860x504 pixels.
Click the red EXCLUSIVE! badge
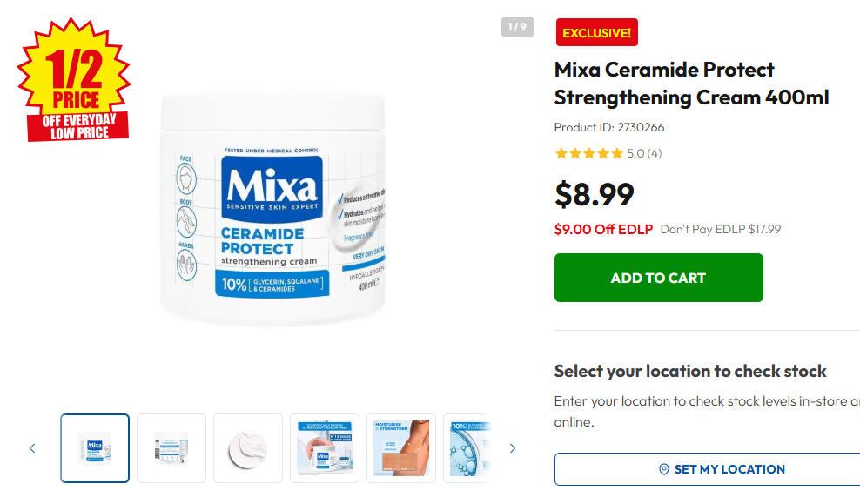596,33
